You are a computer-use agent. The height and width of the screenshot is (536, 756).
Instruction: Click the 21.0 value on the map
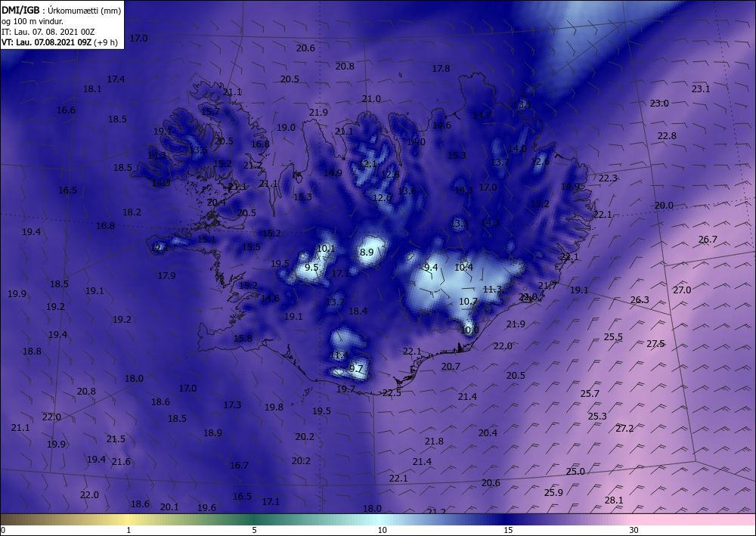[371, 99]
